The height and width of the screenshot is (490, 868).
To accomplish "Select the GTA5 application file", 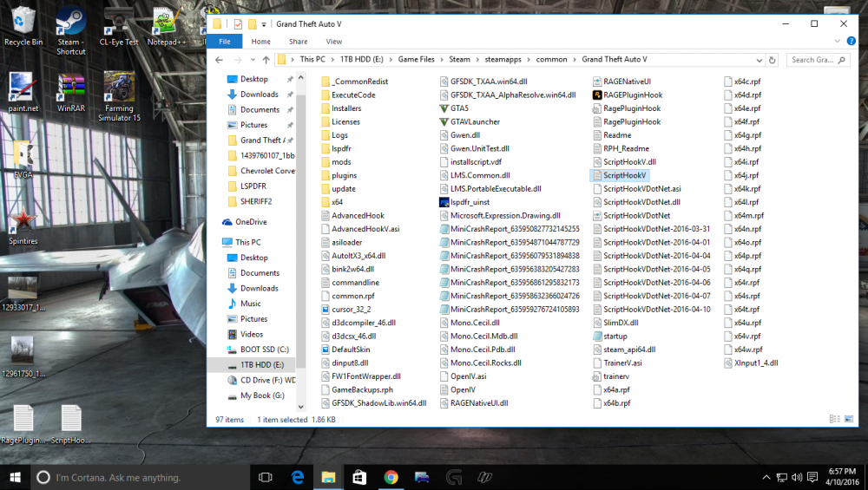I will [454, 108].
